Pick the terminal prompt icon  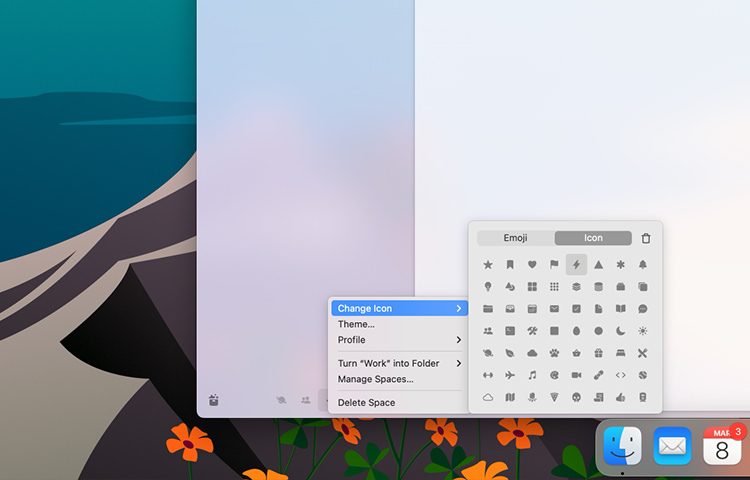tap(510, 331)
